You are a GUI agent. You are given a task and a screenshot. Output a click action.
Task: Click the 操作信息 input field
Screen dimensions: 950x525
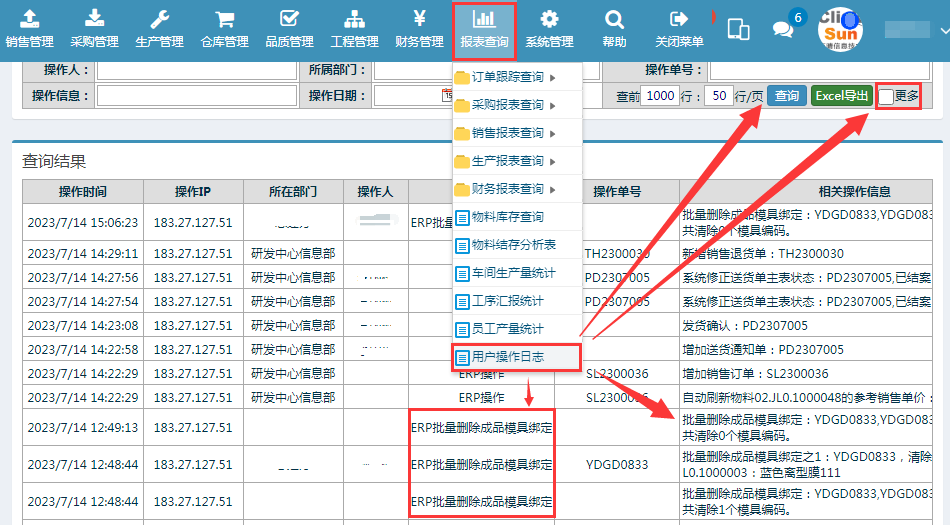[196, 96]
